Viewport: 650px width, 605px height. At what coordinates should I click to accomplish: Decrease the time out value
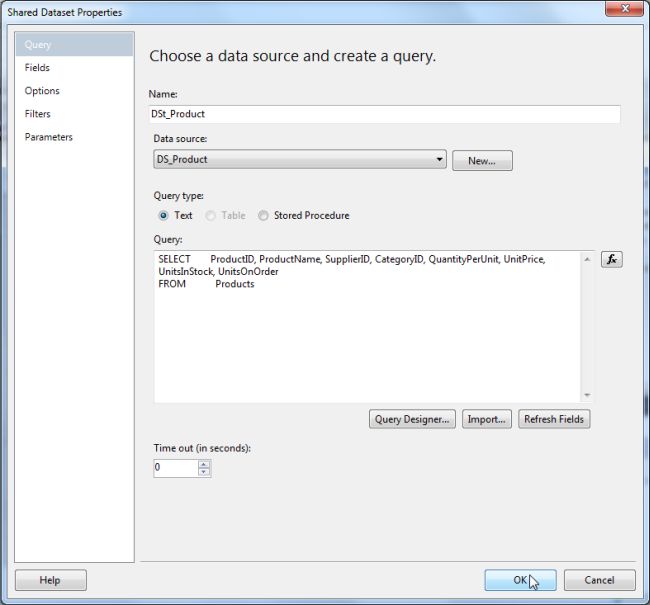click(x=204, y=472)
